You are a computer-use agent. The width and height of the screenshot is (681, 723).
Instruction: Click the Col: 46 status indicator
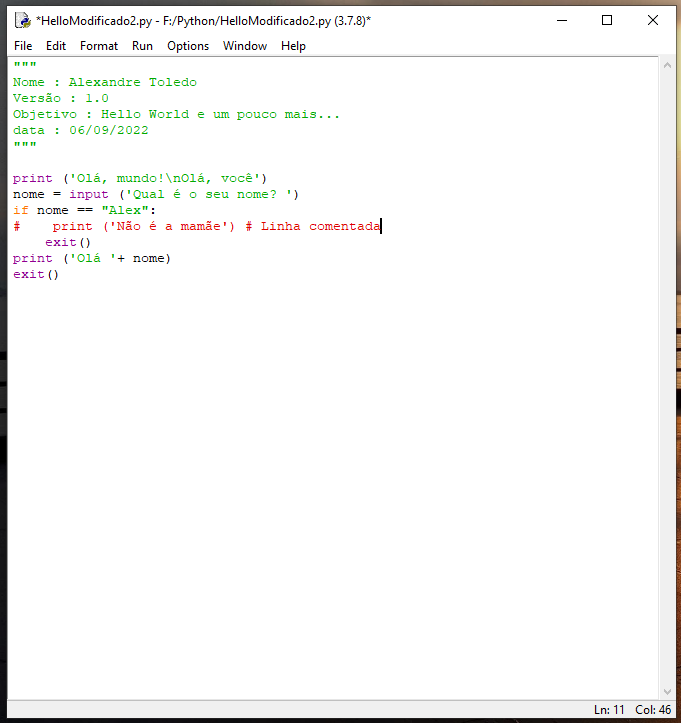click(653, 710)
